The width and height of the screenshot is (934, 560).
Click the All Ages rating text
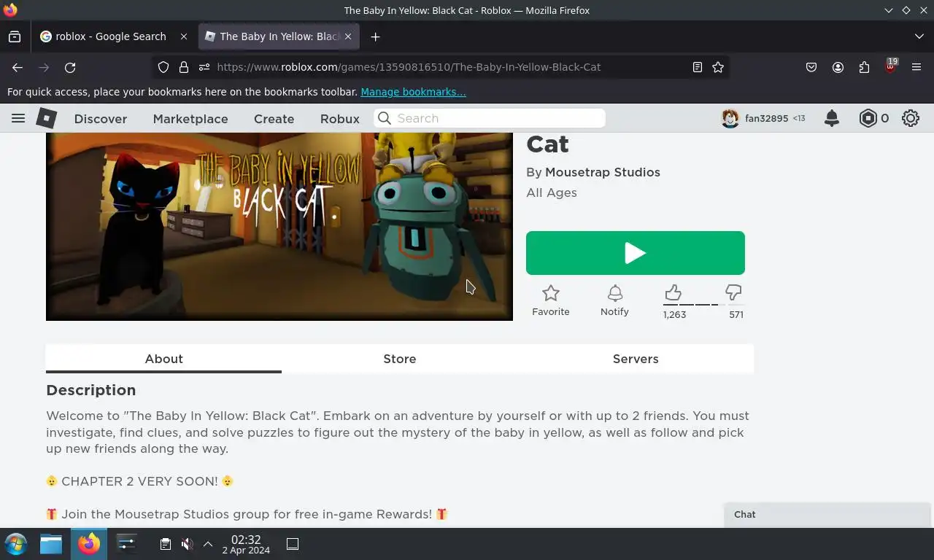coord(552,192)
